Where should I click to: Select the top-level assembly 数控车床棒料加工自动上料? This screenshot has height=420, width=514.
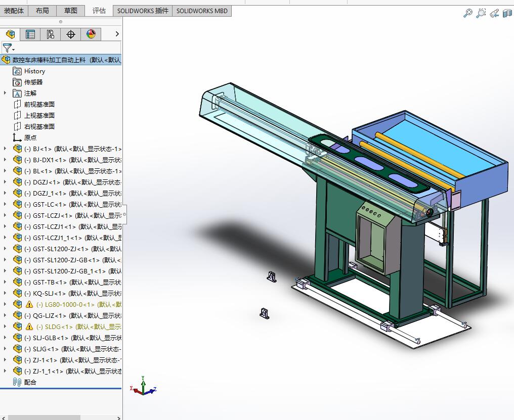[x=61, y=60]
